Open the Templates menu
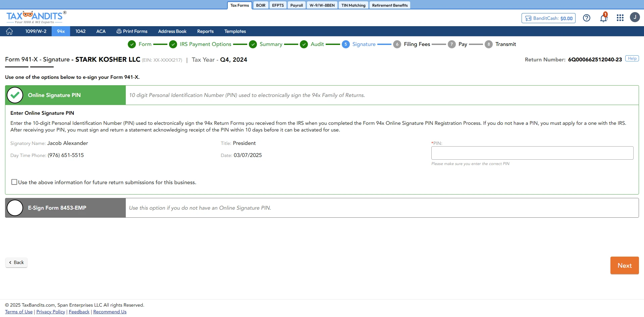644x317 pixels. pyautogui.click(x=235, y=31)
